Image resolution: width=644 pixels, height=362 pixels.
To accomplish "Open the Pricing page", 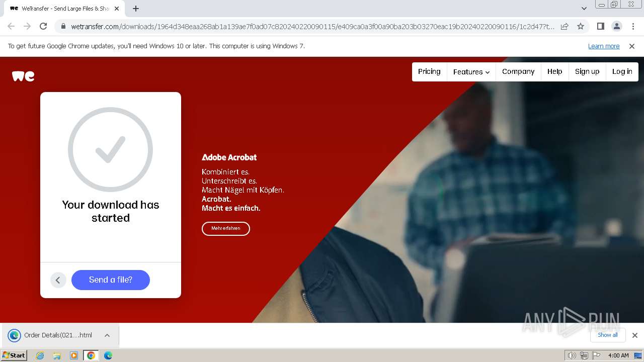I will point(429,71).
